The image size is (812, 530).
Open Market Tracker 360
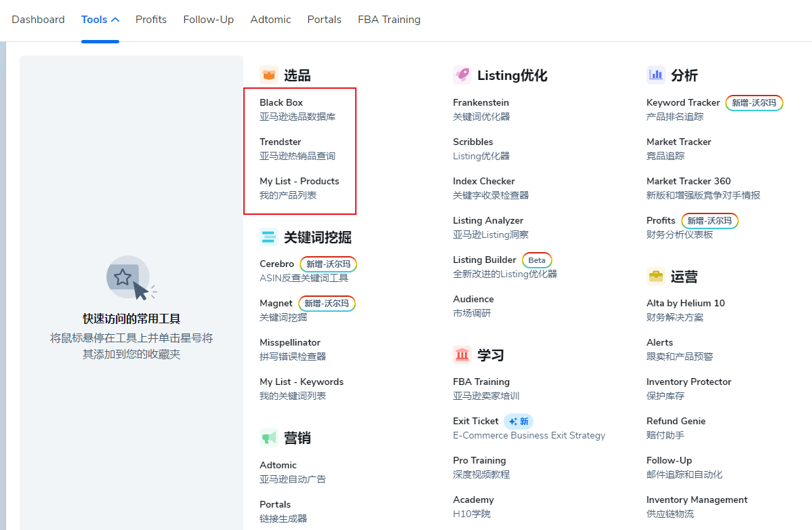coord(689,181)
